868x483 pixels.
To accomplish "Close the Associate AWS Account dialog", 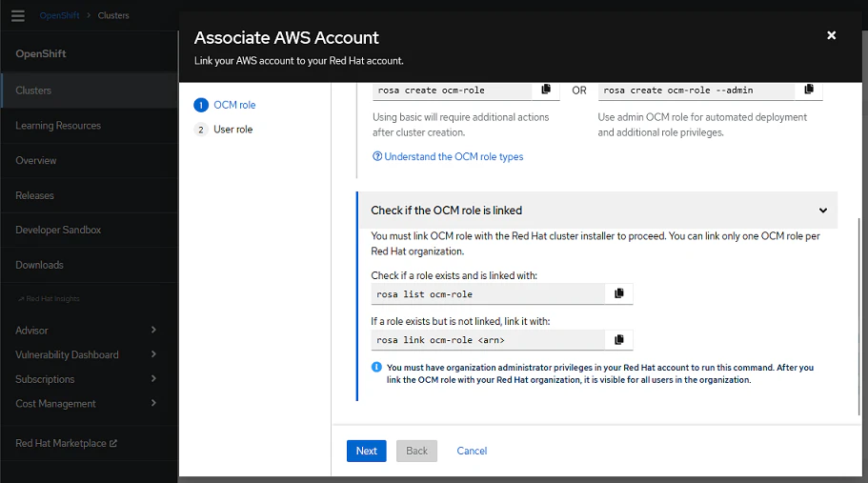I will click(x=831, y=35).
